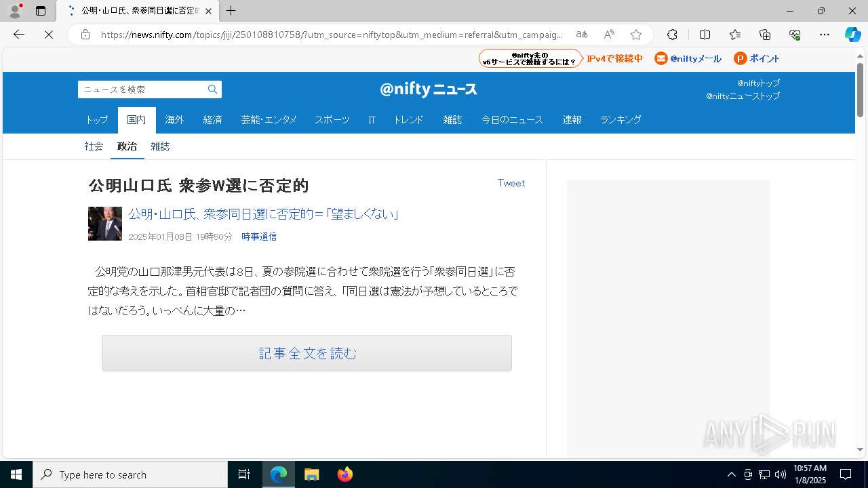Open the taskbar clock showing 10:57 AM

click(810, 474)
